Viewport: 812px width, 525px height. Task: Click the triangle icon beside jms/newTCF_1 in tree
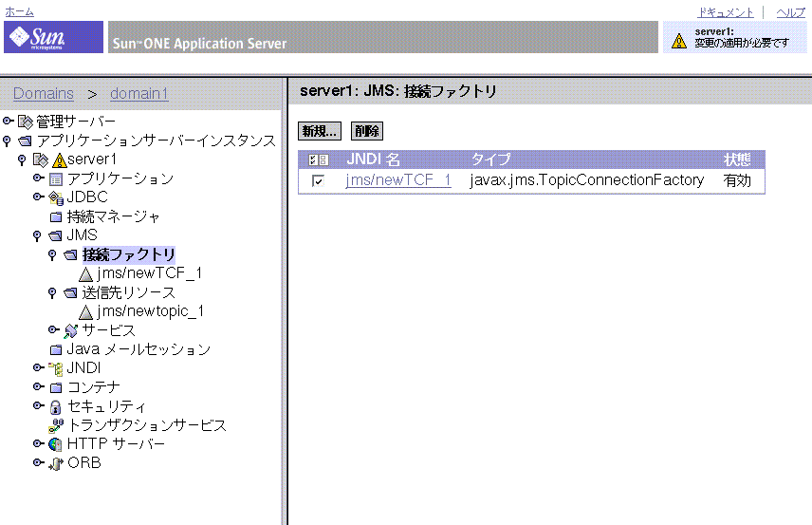(x=86, y=274)
